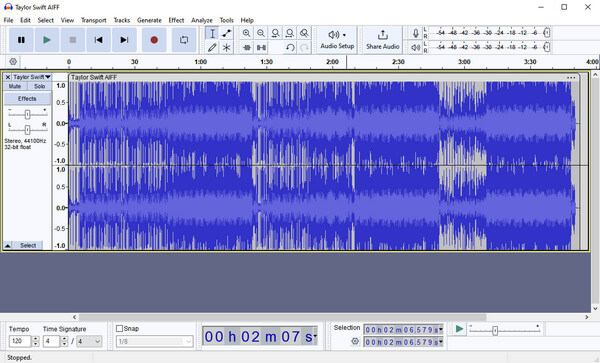Enable the Snap checkbox
This screenshot has width=600, height=363.
pyautogui.click(x=119, y=329)
